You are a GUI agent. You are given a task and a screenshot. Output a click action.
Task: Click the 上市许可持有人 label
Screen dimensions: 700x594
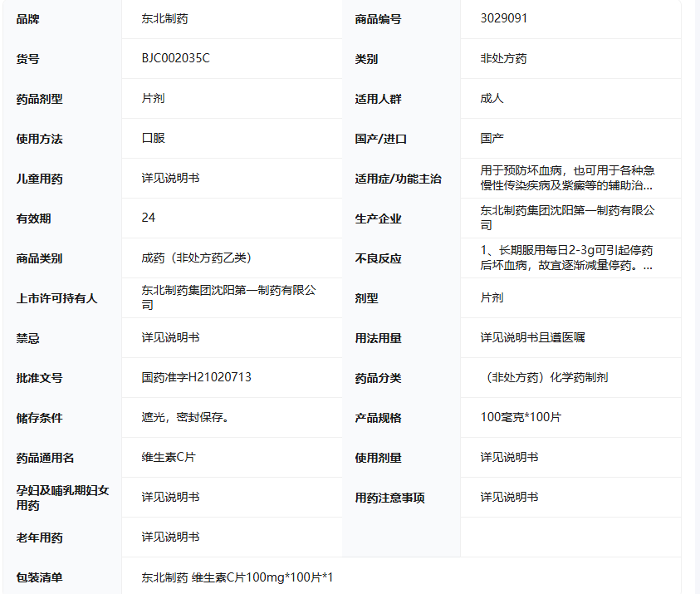[x=56, y=298]
